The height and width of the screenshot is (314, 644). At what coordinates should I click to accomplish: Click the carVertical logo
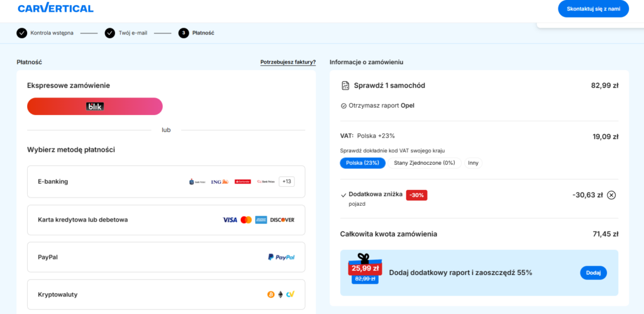tap(55, 8)
